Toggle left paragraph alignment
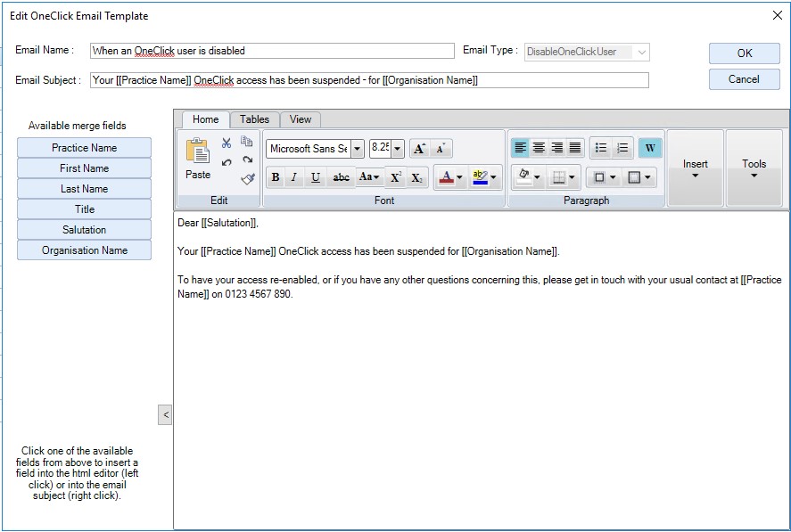This screenshot has height=532, width=791. [520, 148]
